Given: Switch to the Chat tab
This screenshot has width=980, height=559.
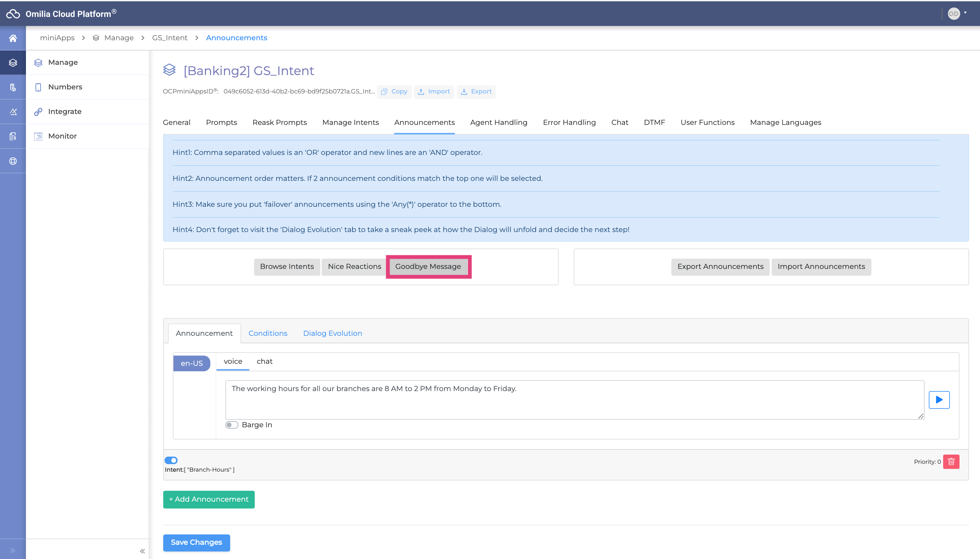Looking at the screenshot, I should coord(620,123).
